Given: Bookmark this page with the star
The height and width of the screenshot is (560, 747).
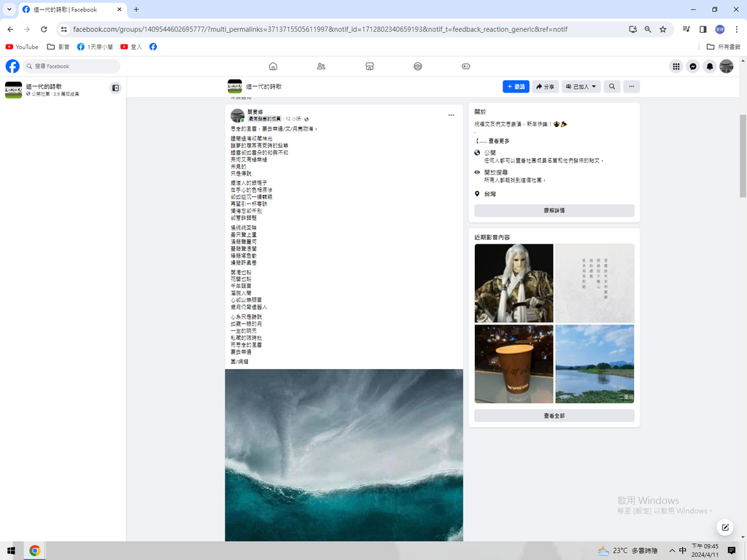Looking at the screenshot, I should pyautogui.click(x=663, y=29).
